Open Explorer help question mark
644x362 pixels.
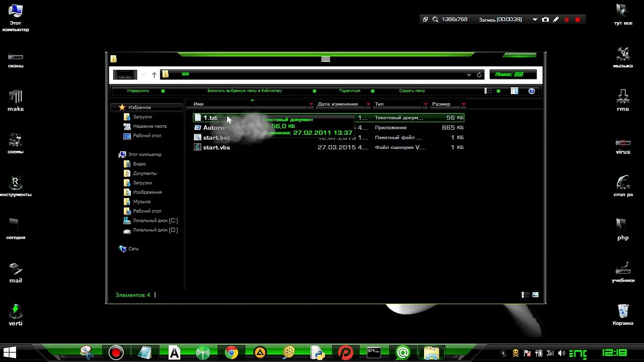[x=531, y=91]
